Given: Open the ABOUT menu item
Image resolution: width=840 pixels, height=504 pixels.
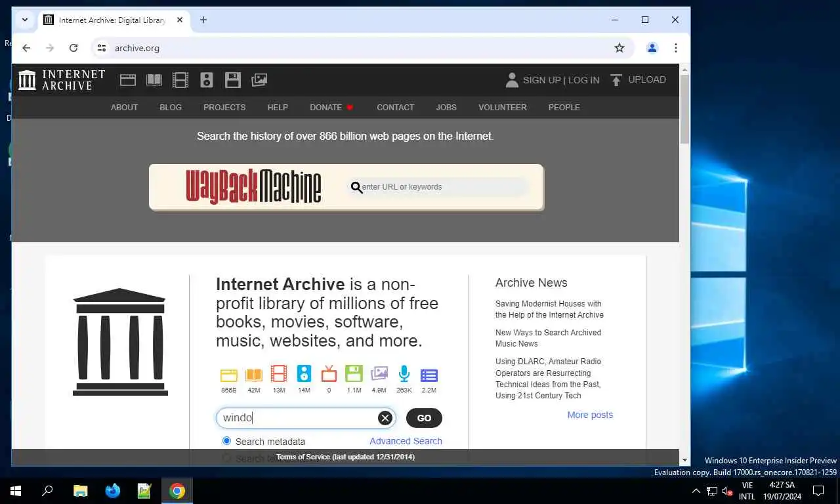Looking at the screenshot, I should tap(124, 107).
